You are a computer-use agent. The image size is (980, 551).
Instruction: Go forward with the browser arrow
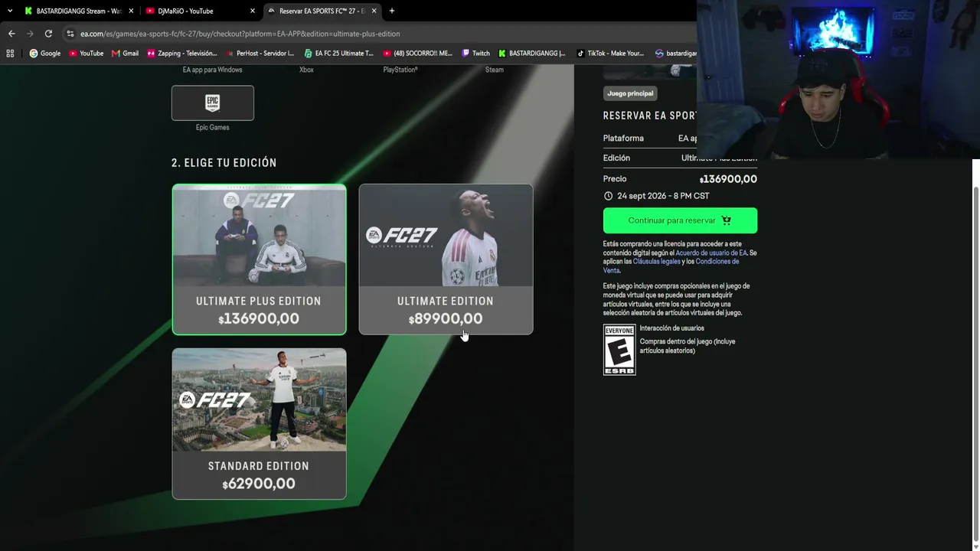click(x=30, y=34)
